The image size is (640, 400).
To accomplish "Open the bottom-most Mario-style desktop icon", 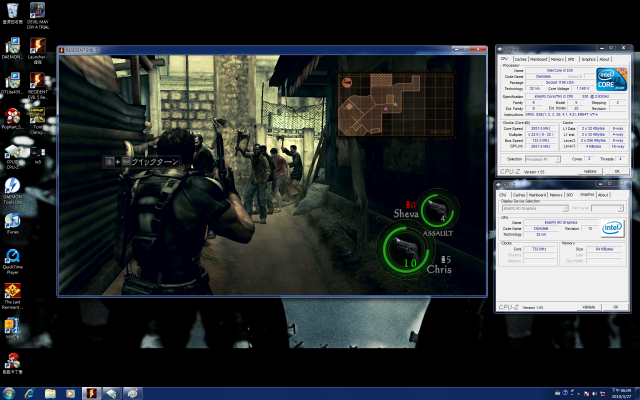I will [13, 363].
